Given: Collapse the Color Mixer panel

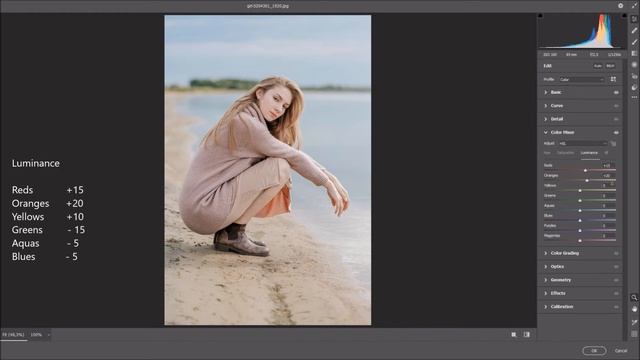Looking at the screenshot, I should tap(546, 132).
